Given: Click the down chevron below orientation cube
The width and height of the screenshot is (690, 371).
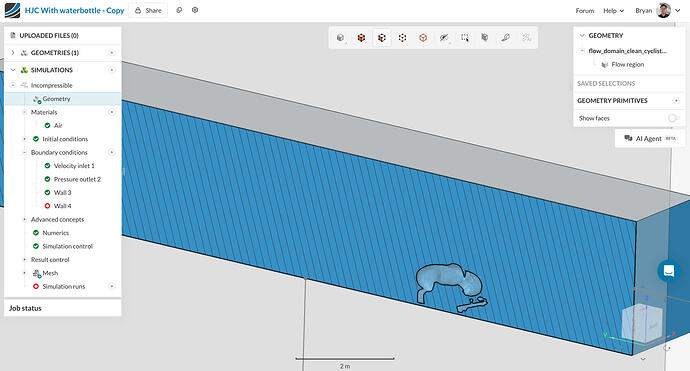Looking at the screenshot, I should [x=643, y=359].
